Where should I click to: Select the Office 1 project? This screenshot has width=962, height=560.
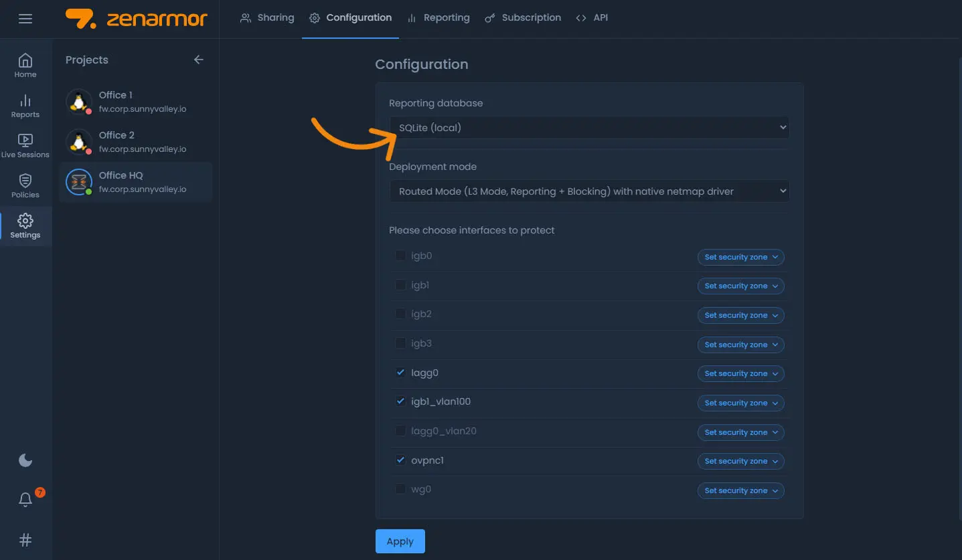[136, 102]
